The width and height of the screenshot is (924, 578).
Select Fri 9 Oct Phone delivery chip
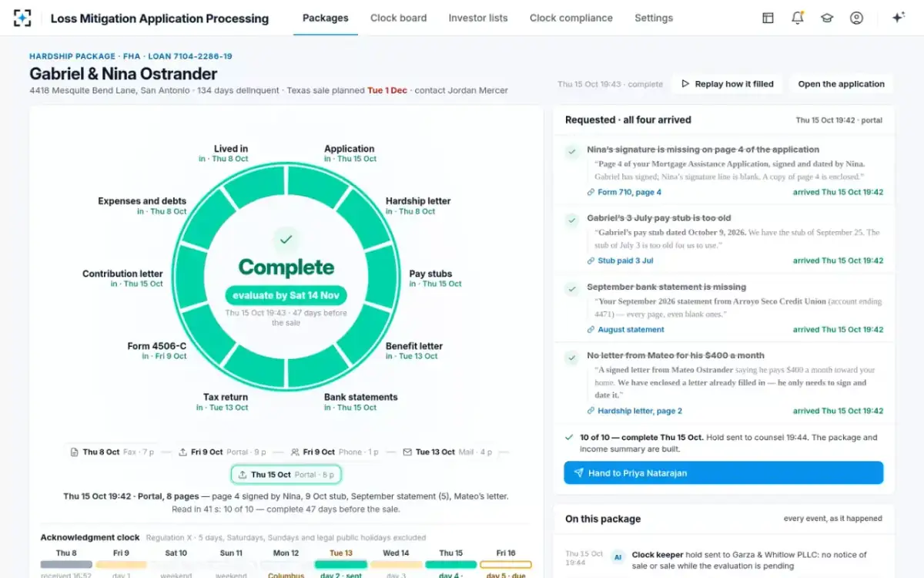(x=336, y=452)
